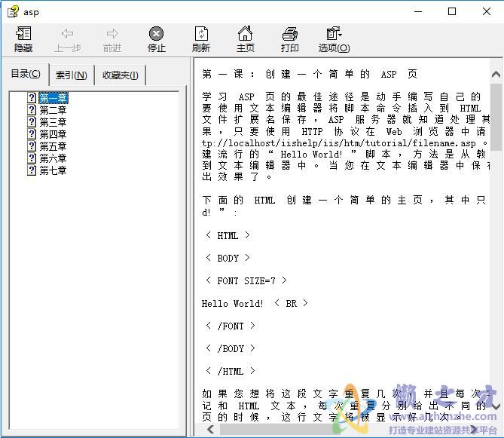Select the 第三章 topic in the tree
This screenshot has width=504, height=438.
[53, 122]
